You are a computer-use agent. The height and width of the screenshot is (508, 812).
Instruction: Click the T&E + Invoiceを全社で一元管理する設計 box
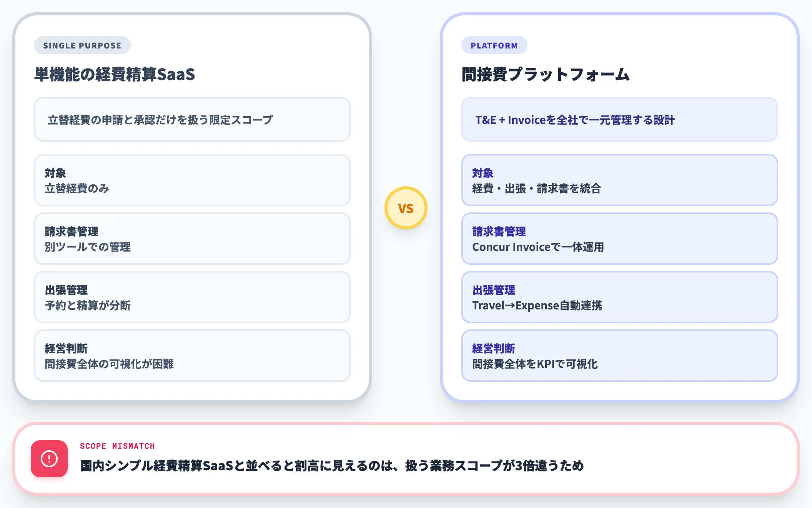[x=620, y=119]
